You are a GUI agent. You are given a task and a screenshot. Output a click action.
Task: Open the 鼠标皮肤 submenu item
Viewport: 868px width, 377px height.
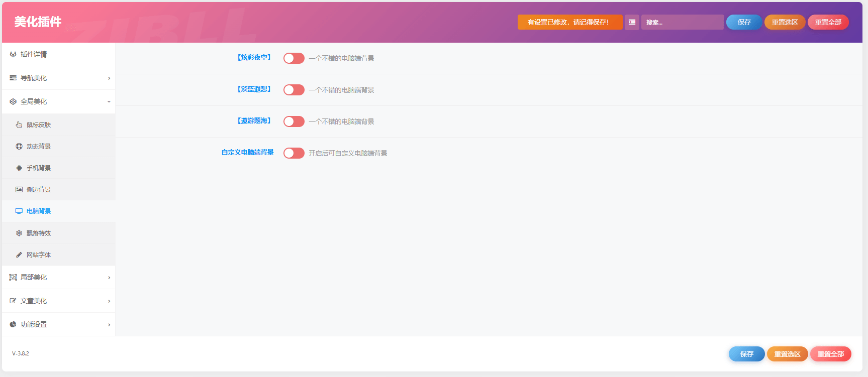[x=59, y=124]
